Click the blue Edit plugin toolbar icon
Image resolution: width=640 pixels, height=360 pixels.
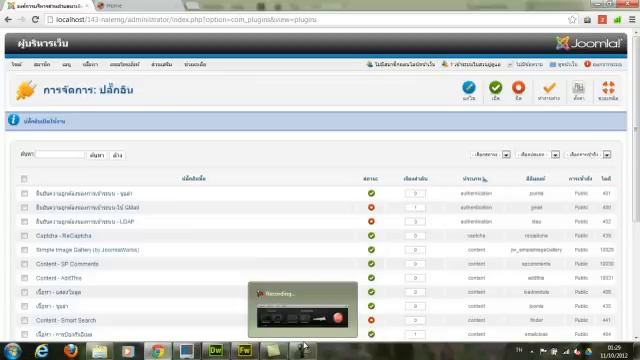point(469,87)
